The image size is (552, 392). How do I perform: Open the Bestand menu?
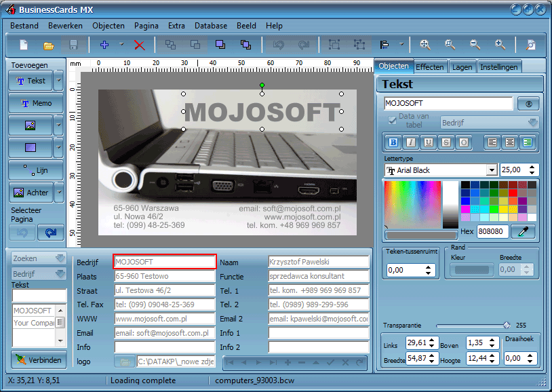(x=24, y=26)
